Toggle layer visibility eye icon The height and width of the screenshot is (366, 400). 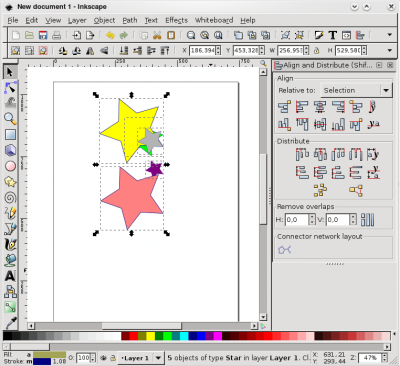pos(104,358)
